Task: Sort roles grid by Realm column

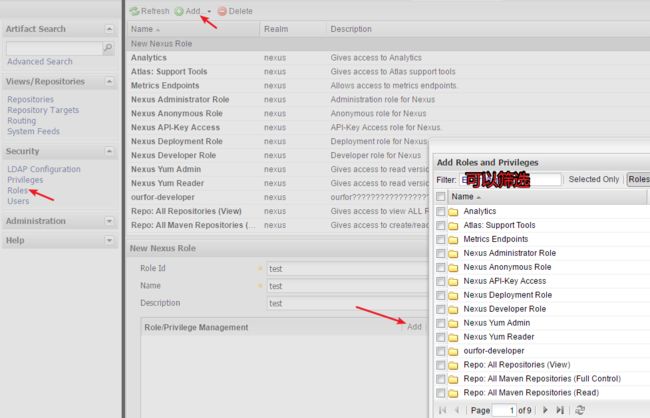Action: pos(293,29)
